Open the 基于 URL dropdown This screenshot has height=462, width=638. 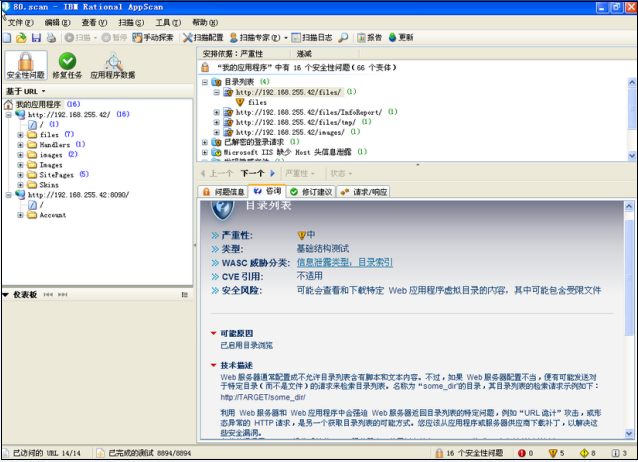(x=25, y=91)
